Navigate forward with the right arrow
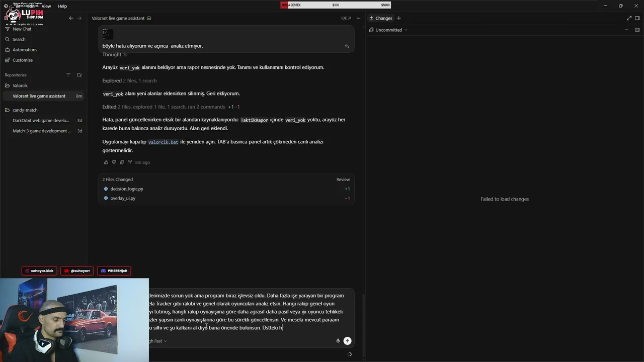This screenshot has width=644, height=362. pyautogui.click(x=79, y=18)
